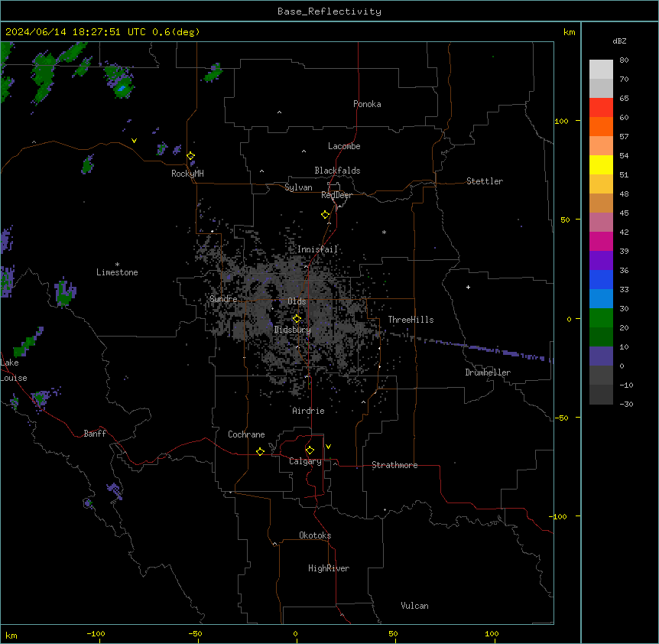The height and width of the screenshot is (644, 659).
Task: Click the Vulcan city label
Action: [415, 606]
